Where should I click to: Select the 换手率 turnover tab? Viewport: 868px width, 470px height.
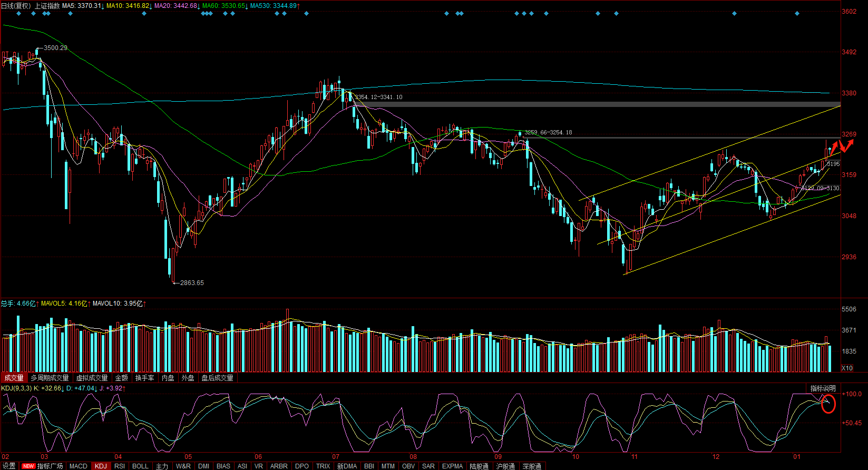(144, 378)
